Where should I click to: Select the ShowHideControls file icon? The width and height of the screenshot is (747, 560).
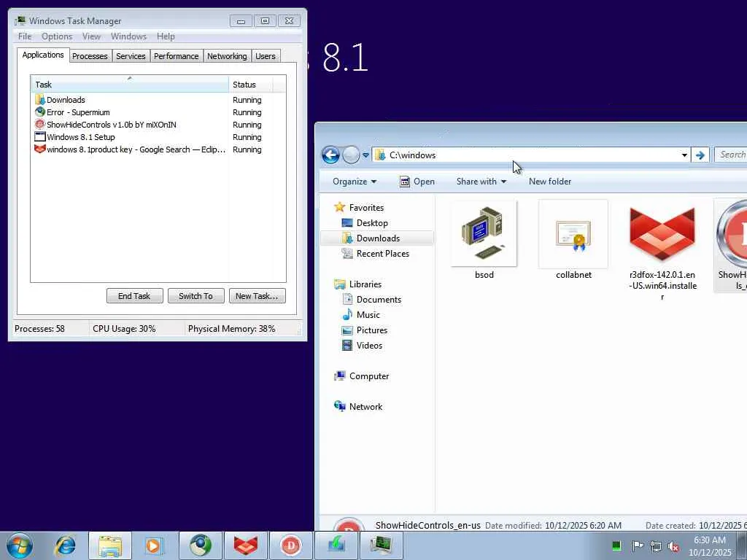coord(731,245)
